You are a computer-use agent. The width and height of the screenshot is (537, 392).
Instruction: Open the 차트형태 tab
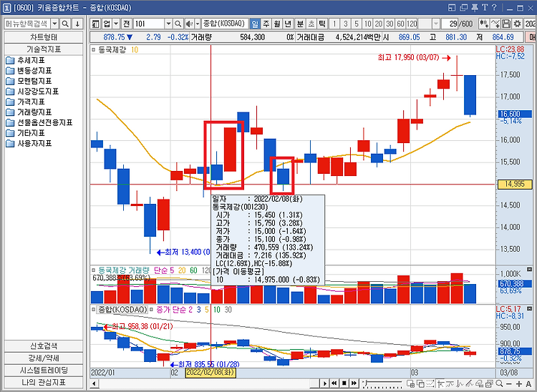click(x=44, y=37)
